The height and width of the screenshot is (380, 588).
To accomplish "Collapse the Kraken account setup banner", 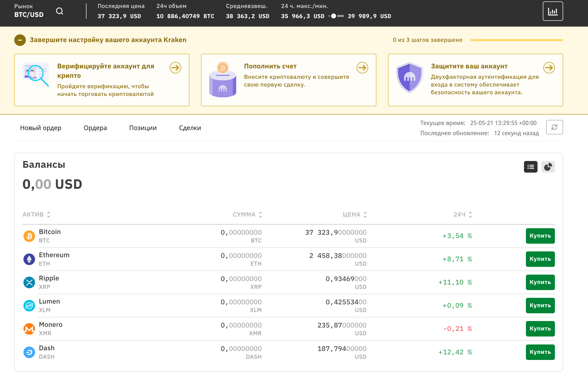I will [x=20, y=40].
